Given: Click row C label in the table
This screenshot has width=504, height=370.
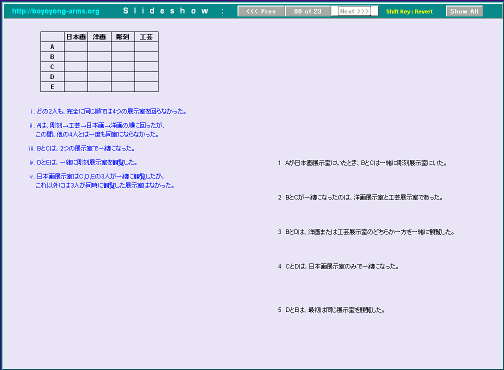Looking at the screenshot, I should coord(52,67).
